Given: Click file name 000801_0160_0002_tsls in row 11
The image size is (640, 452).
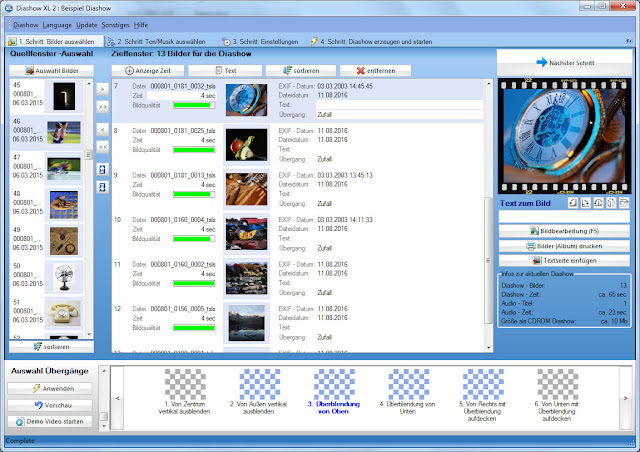Looking at the screenshot, I should pos(183,264).
